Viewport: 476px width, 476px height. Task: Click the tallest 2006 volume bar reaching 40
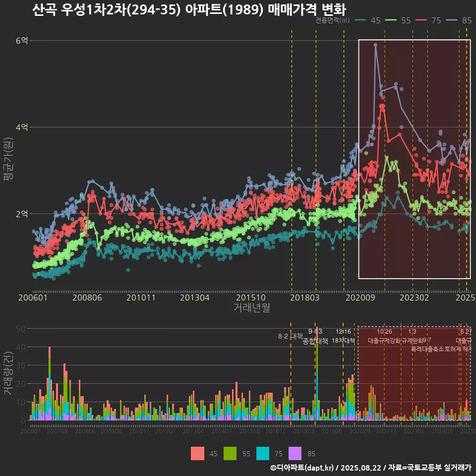click(x=50, y=383)
